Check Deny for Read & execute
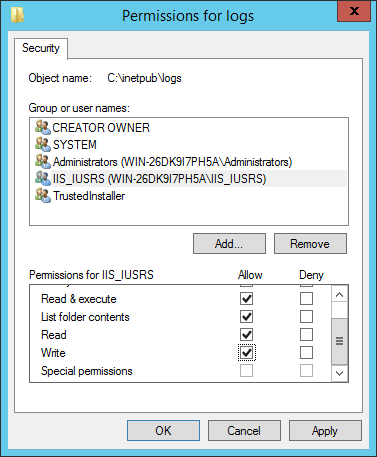 pos(306,299)
